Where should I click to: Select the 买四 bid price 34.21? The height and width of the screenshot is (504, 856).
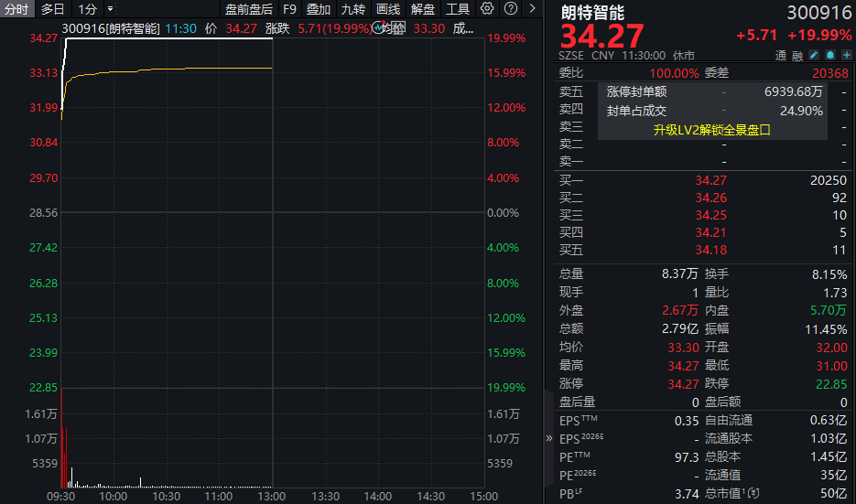tap(710, 232)
